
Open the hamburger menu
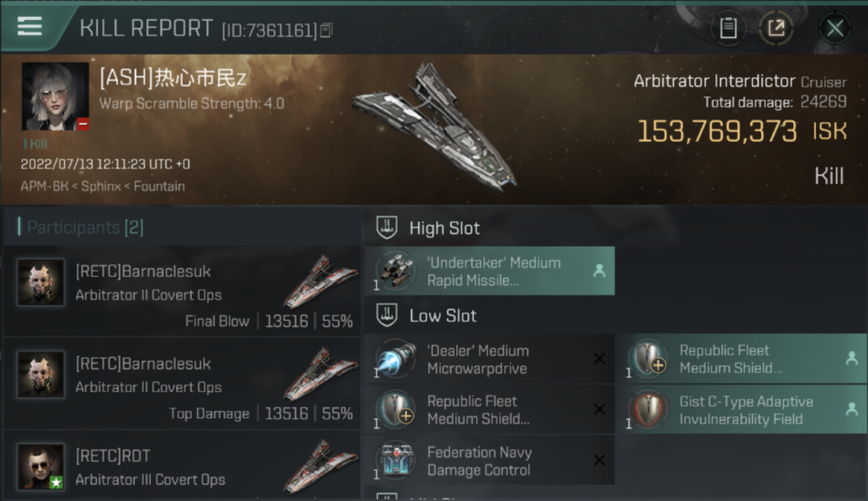(30, 27)
